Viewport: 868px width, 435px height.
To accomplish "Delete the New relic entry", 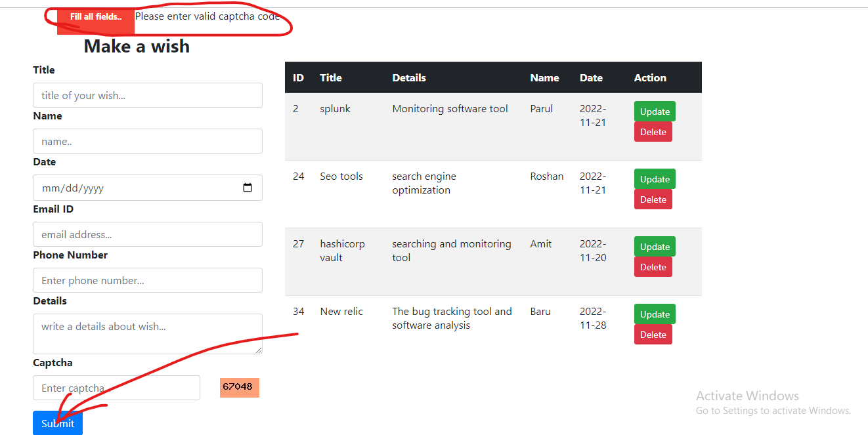I will (653, 335).
